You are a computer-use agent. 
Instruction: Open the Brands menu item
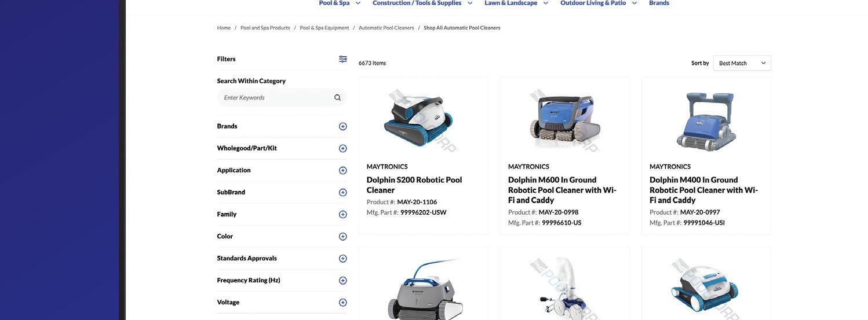click(659, 3)
